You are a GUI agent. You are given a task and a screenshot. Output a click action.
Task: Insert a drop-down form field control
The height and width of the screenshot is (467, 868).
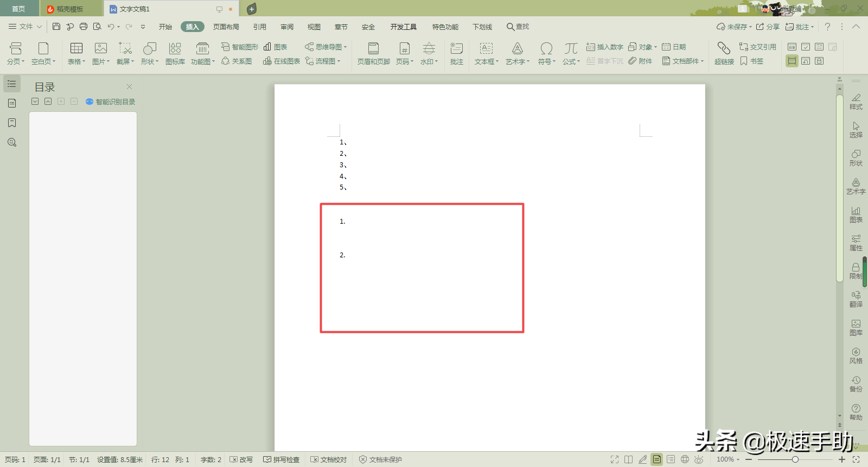[x=819, y=47]
